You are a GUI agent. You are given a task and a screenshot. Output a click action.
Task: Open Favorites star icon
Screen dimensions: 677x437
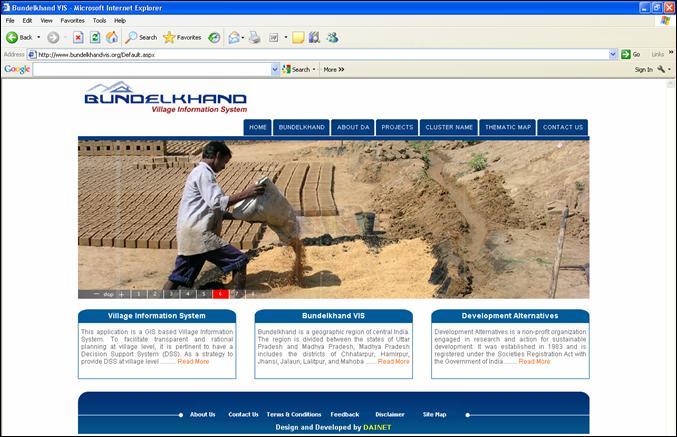pyautogui.click(x=169, y=38)
